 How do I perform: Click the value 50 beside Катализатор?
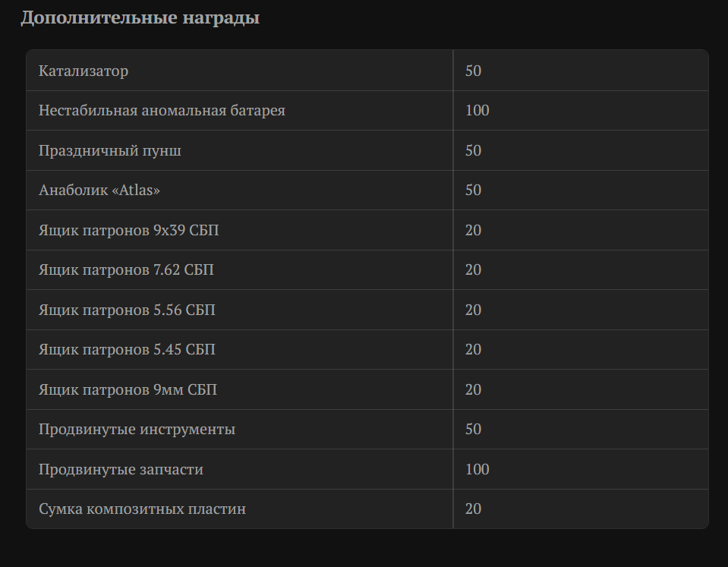[x=473, y=71]
